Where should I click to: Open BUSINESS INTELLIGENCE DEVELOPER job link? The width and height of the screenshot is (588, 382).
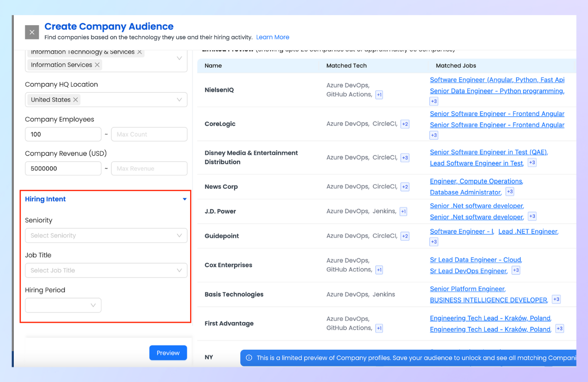pos(488,300)
